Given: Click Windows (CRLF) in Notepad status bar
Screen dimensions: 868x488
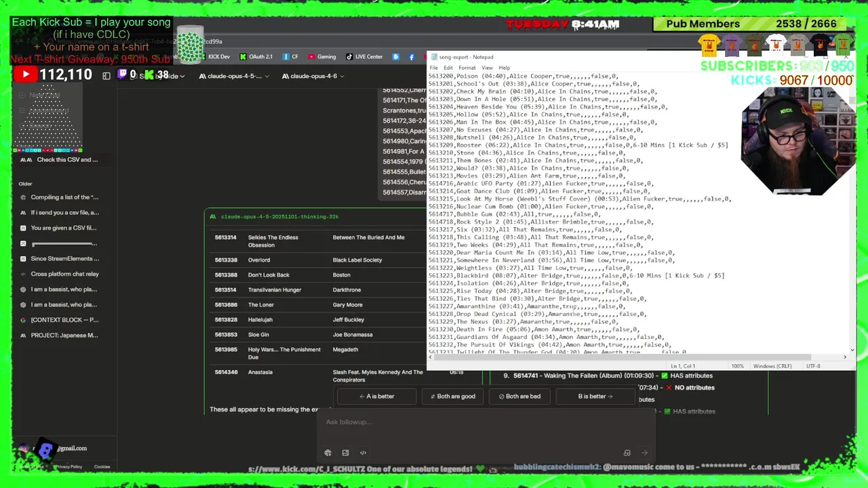Looking at the screenshot, I should click(772, 366).
